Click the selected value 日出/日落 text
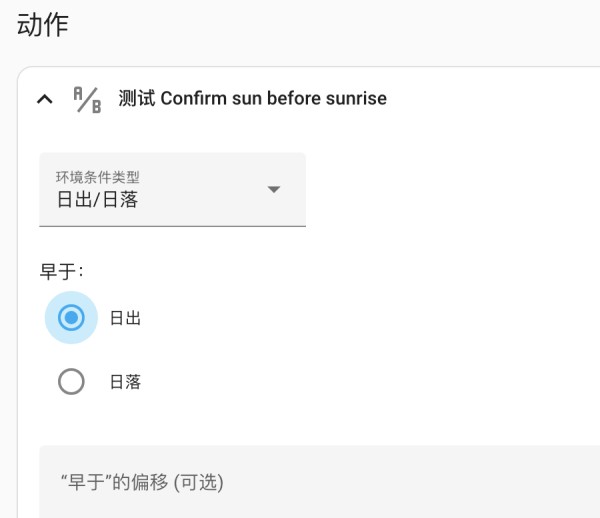Viewport: 600px width, 518px height. [x=97, y=200]
